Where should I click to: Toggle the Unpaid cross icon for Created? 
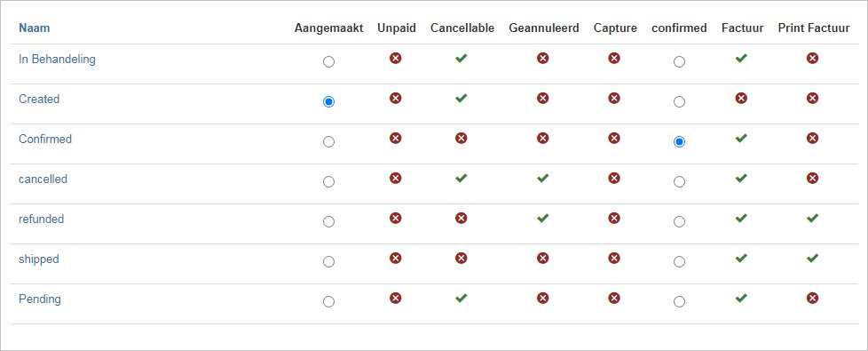(395, 98)
